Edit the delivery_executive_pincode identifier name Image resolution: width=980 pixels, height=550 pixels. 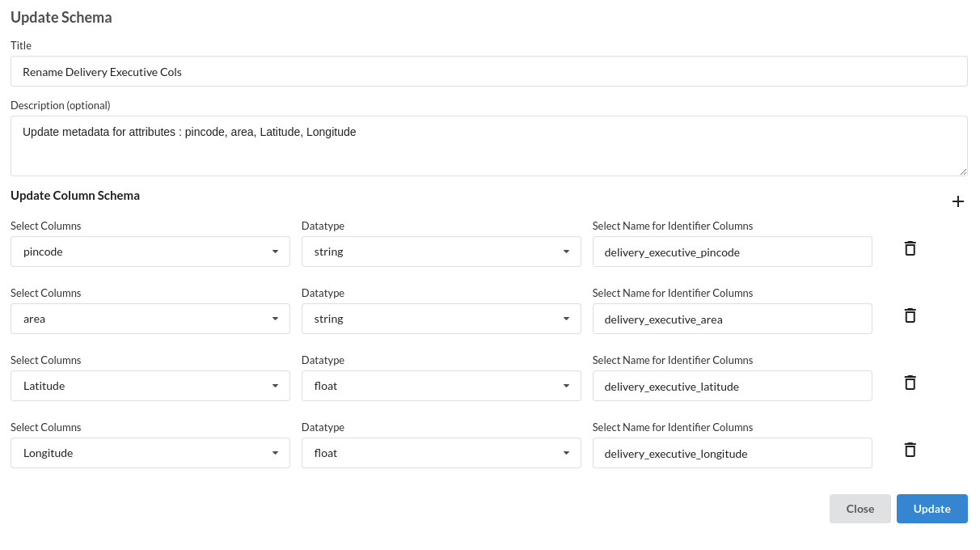coord(733,252)
